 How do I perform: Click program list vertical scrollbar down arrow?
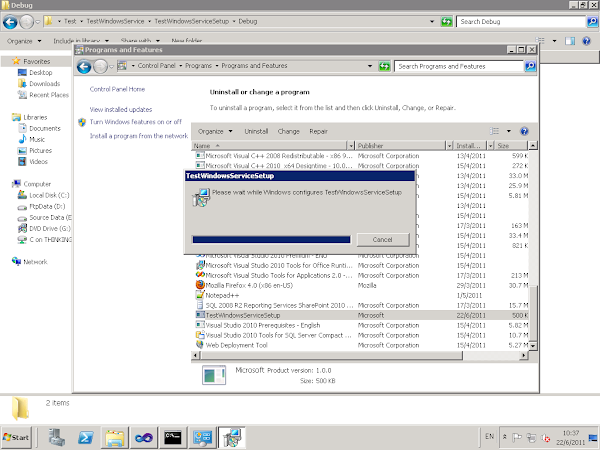click(532, 346)
